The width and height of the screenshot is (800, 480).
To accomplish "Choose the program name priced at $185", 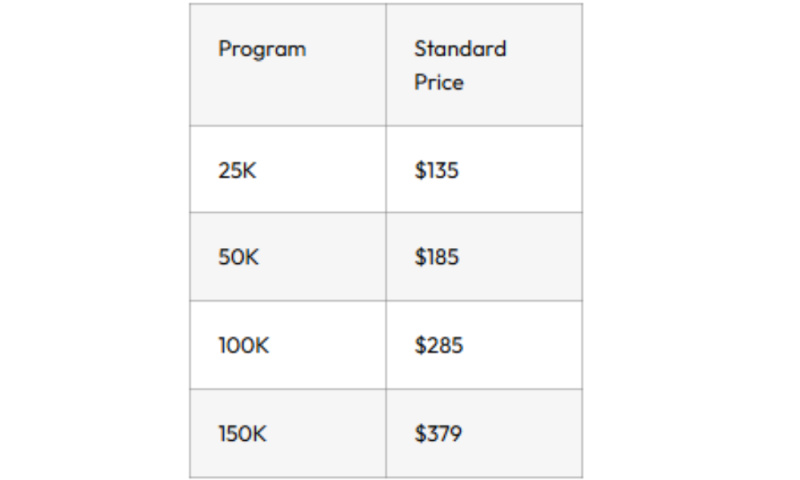I will [x=238, y=257].
